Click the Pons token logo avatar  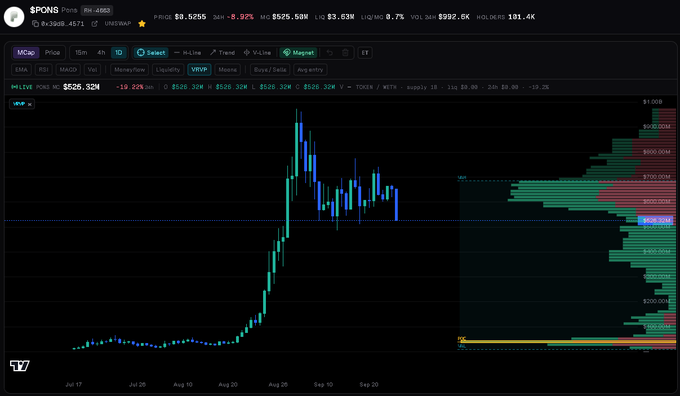[14, 17]
